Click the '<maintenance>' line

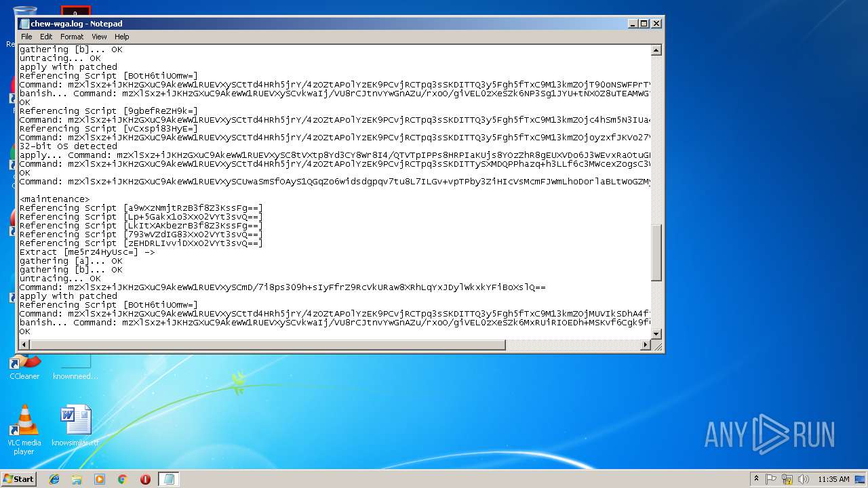coord(54,199)
